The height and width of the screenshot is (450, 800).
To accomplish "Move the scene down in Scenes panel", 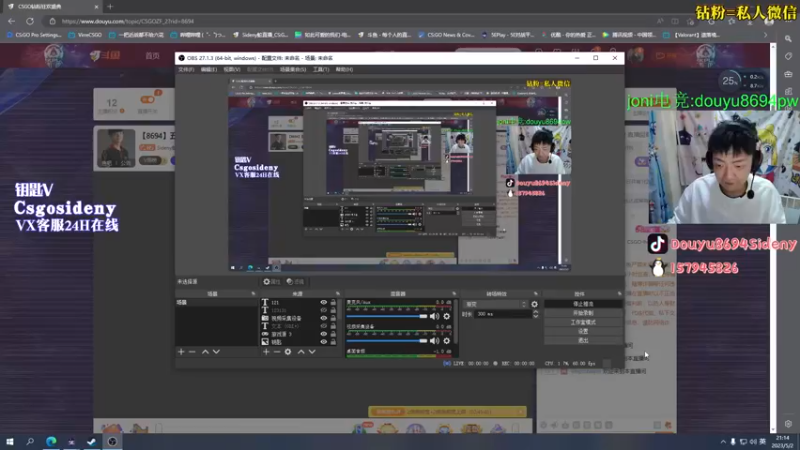I will pos(216,352).
